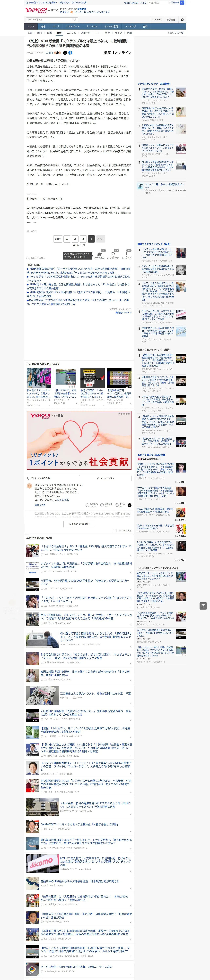Screen dimensions: 210x980
Task: Click the top ウェブ検索 input field
Action: pyautogui.click(x=158, y=3)
